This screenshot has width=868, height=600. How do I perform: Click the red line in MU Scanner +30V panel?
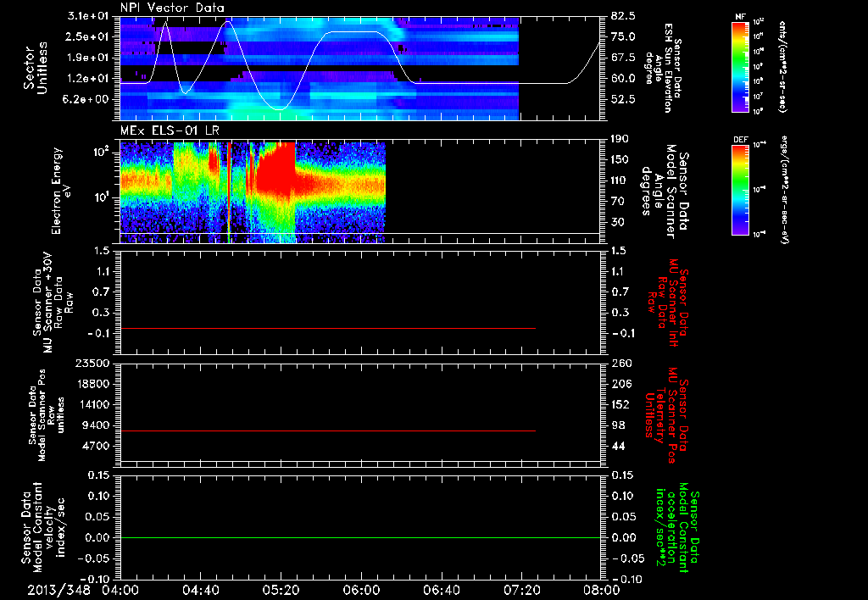coord(328,329)
